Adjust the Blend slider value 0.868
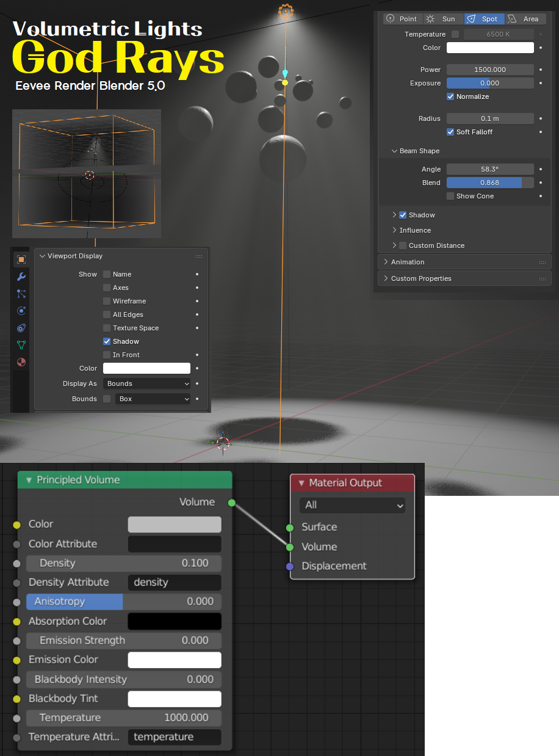The width and height of the screenshot is (559, 756). click(x=490, y=183)
